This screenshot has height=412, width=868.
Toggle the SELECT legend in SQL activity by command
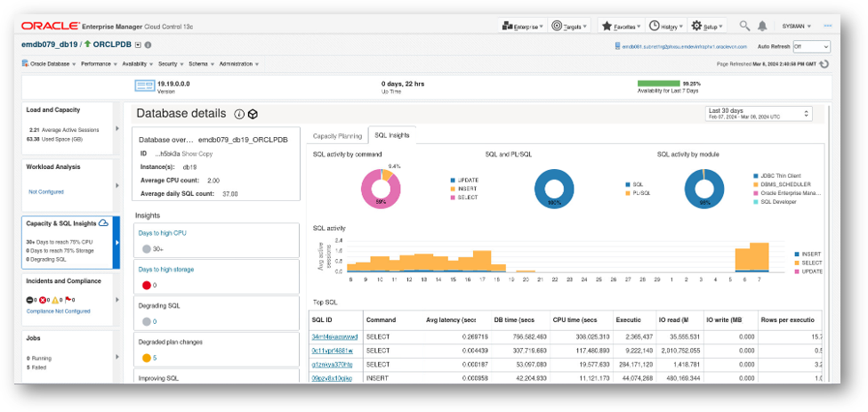point(467,198)
